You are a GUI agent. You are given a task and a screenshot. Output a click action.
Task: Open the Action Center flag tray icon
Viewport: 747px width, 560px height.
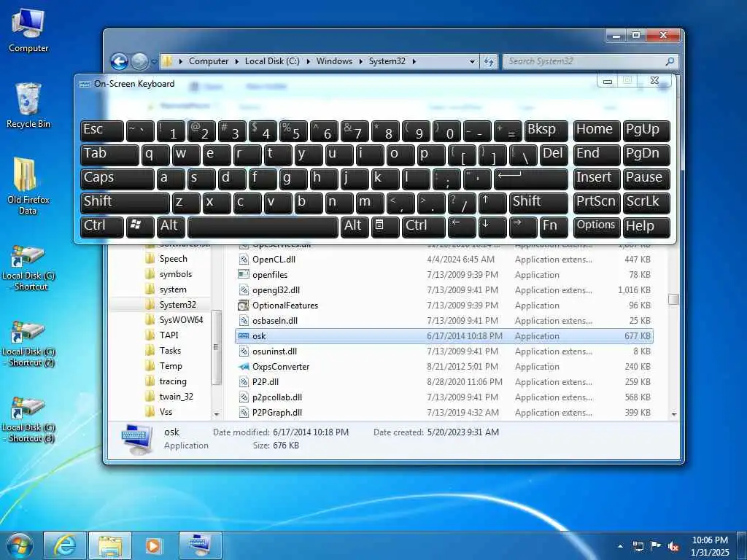click(656, 545)
